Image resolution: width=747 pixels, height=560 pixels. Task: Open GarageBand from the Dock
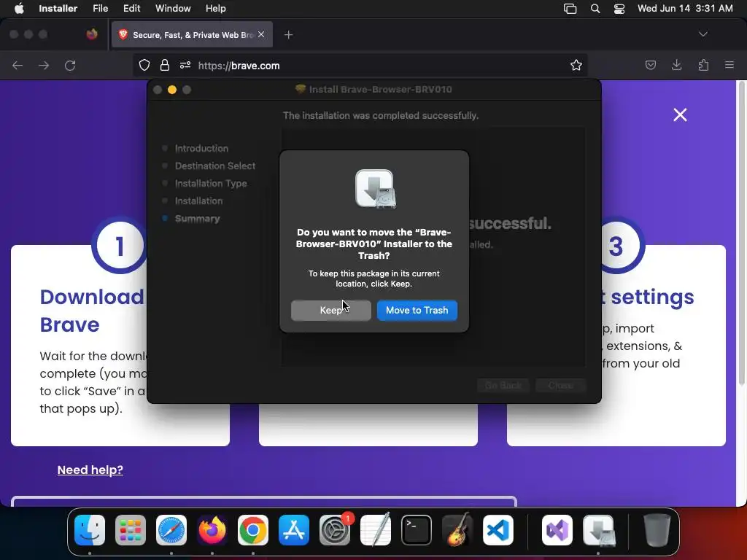(457, 530)
